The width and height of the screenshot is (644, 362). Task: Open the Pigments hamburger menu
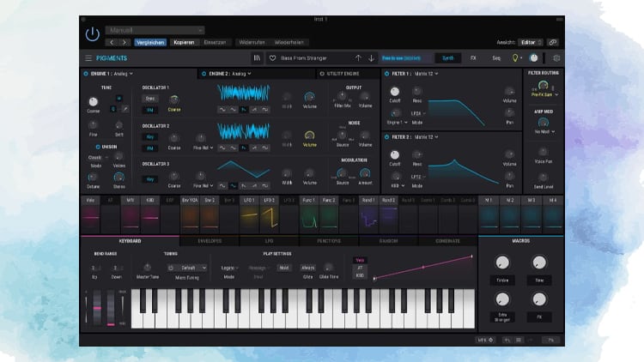(88, 58)
